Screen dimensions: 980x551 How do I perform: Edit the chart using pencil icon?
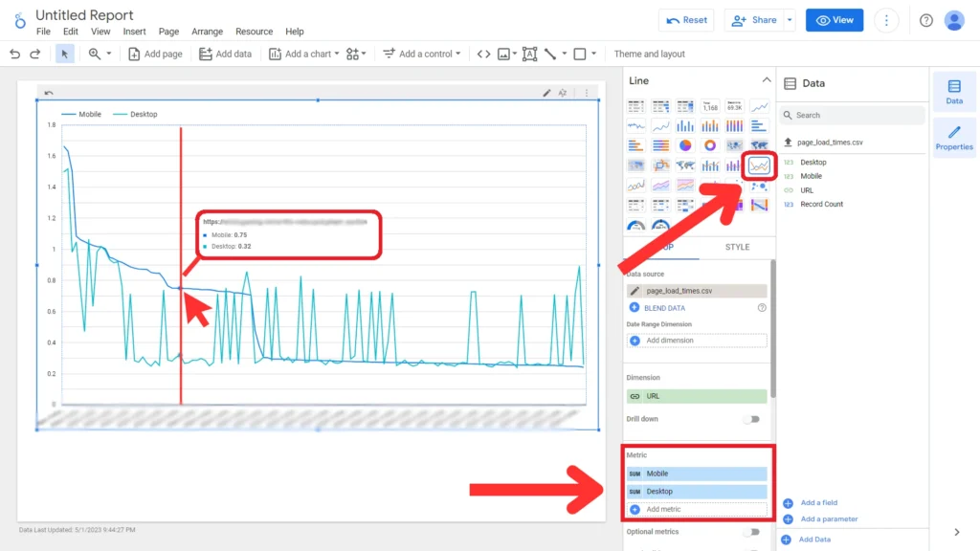tap(547, 93)
